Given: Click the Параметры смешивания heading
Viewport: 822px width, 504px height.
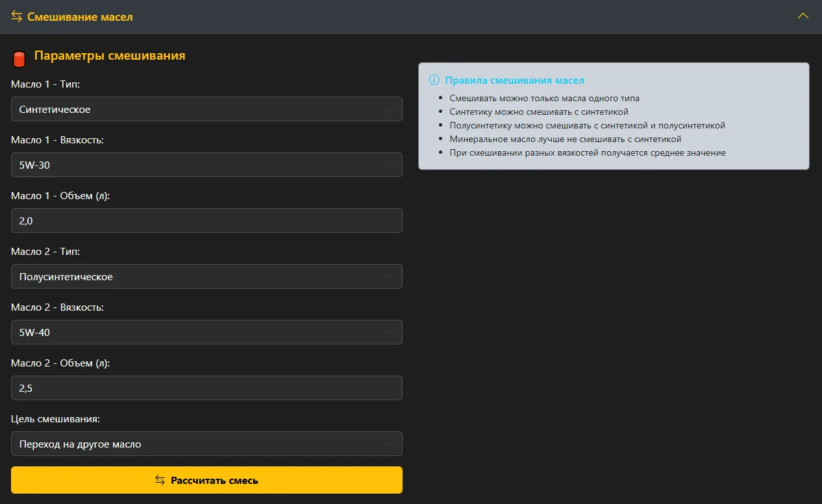Looking at the screenshot, I should pos(110,56).
